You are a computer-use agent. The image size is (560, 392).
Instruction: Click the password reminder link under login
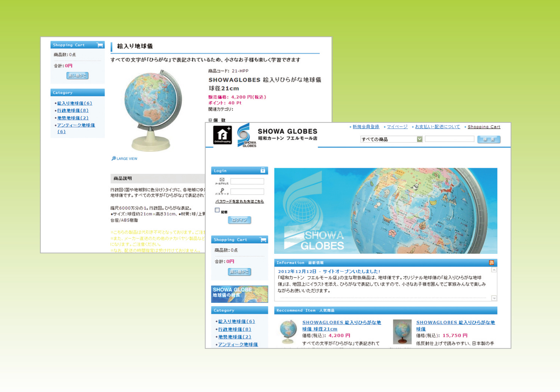click(239, 201)
